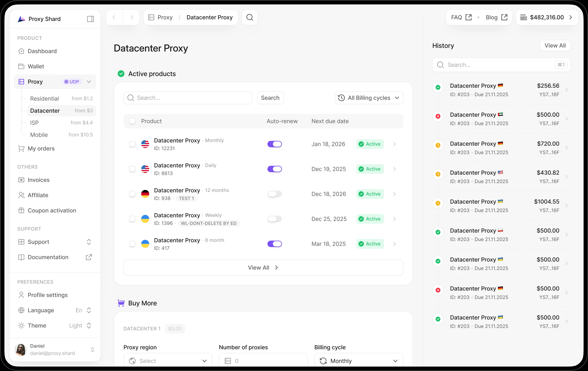This screenshot has height=371, width=588.
Task: Click the German flag of ID 938
Action: [145, 194]
